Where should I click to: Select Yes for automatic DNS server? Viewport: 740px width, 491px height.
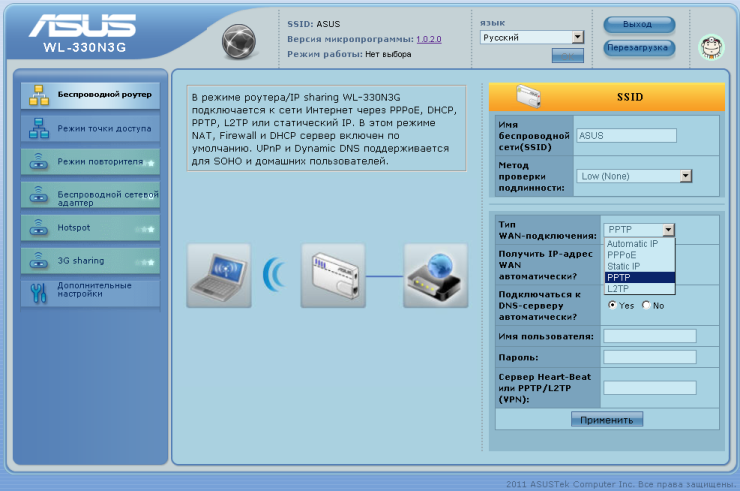[x=612, y=305]
